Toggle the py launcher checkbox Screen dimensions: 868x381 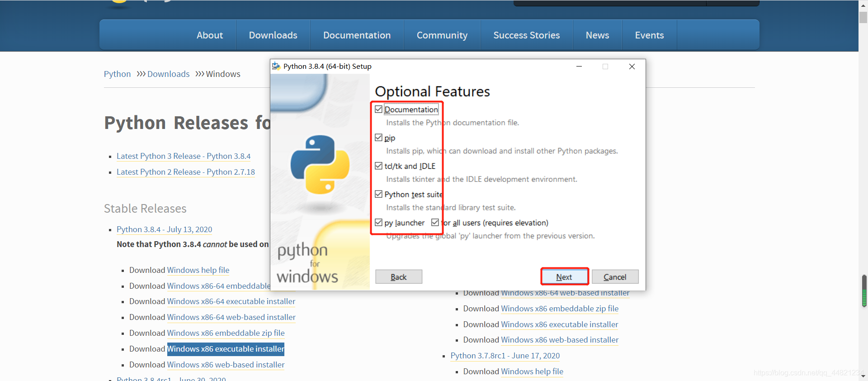(x=378, y=223)
